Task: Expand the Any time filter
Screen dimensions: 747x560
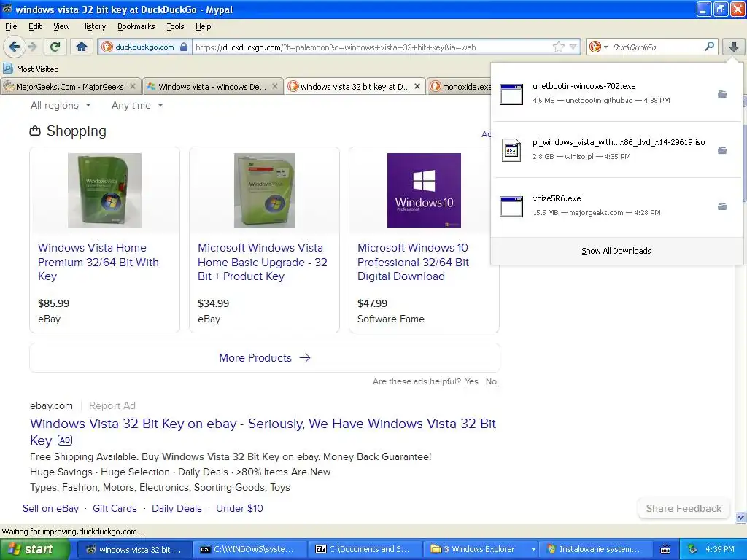Action: 137,105
